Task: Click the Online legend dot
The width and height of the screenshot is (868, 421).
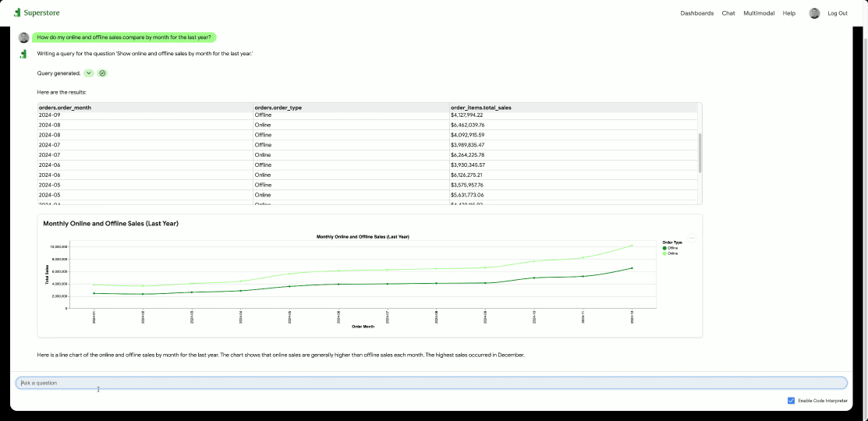Action: click(x=664, y=253)
